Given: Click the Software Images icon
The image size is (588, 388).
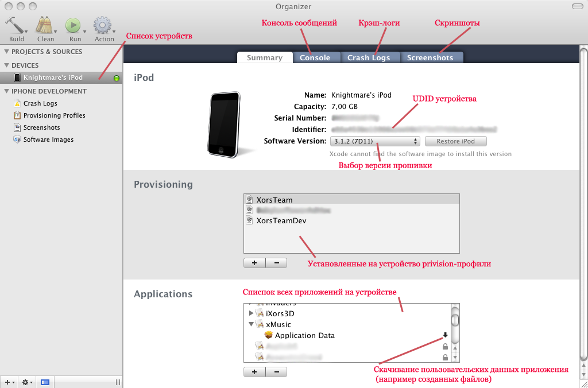Looking at the screenshot, I should point(17,139).
